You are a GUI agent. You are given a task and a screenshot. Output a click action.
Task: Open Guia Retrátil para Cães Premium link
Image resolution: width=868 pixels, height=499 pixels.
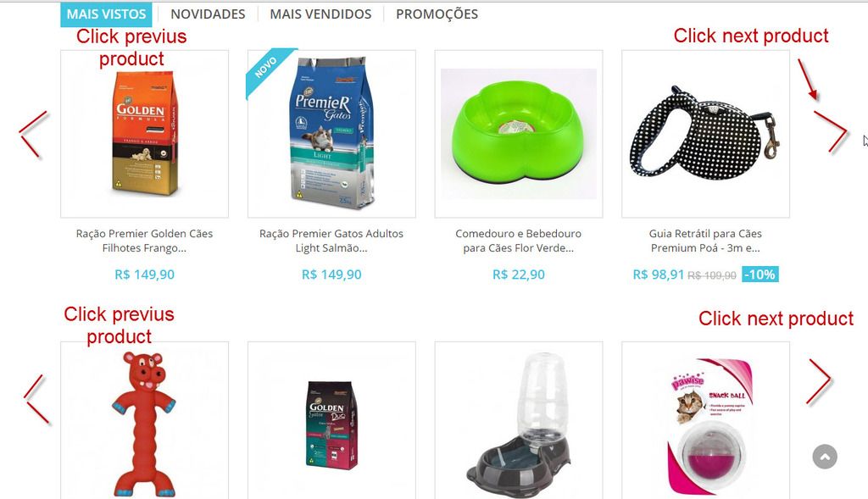click(x=705, y=241)
